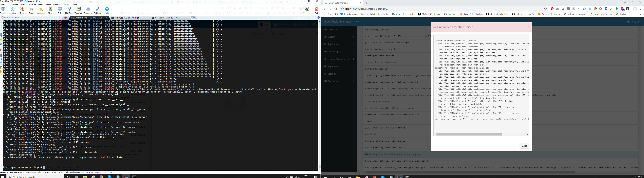
Task: Select 'Transaction test succeeded' log line
Action: (381, 62)
